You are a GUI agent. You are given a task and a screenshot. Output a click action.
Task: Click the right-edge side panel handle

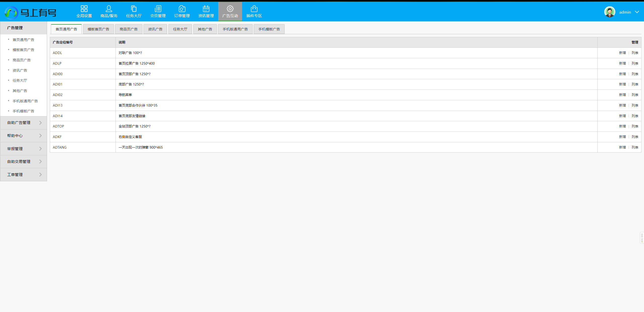coord(642,238)
